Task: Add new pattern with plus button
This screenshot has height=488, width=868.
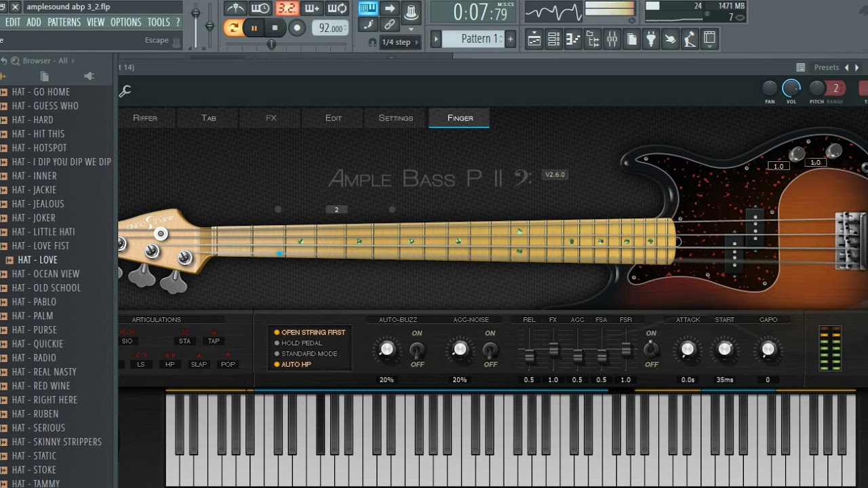Action: tap(511, 39)
